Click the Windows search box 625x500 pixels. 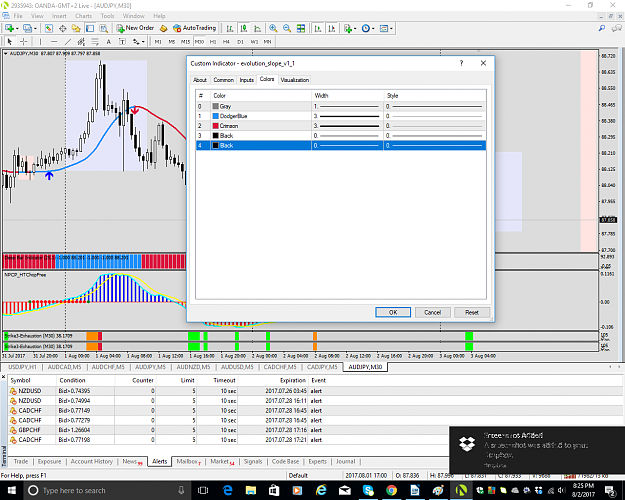pos(108,490)
